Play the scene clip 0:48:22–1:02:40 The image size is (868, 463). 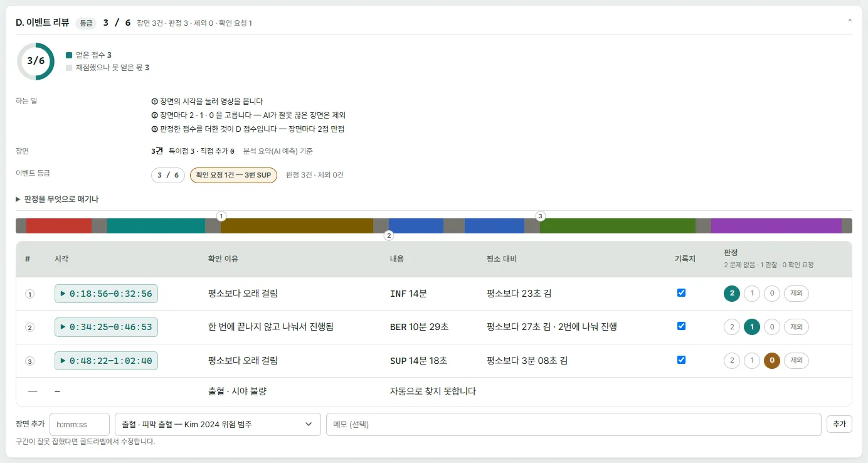pyautogui.click(x=106, y=361)
